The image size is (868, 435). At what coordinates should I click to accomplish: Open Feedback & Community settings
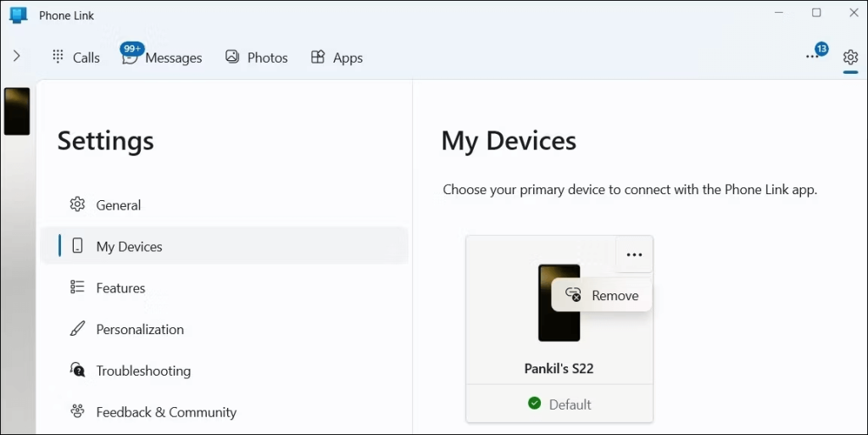tap(224, 412)
